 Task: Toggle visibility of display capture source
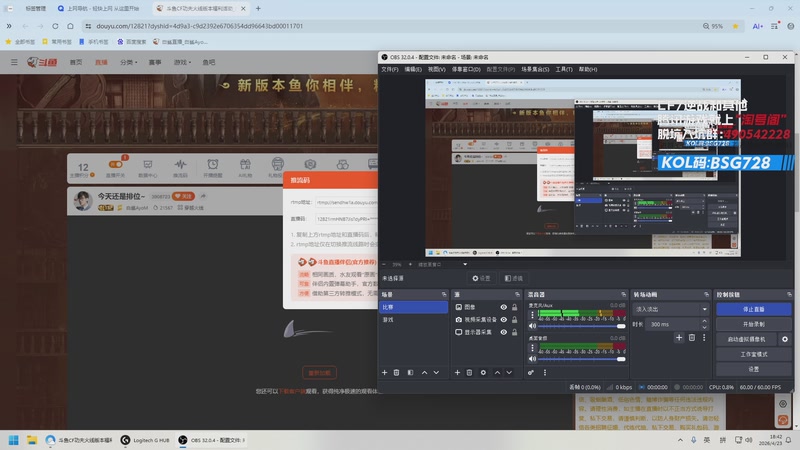click(504, 332)
